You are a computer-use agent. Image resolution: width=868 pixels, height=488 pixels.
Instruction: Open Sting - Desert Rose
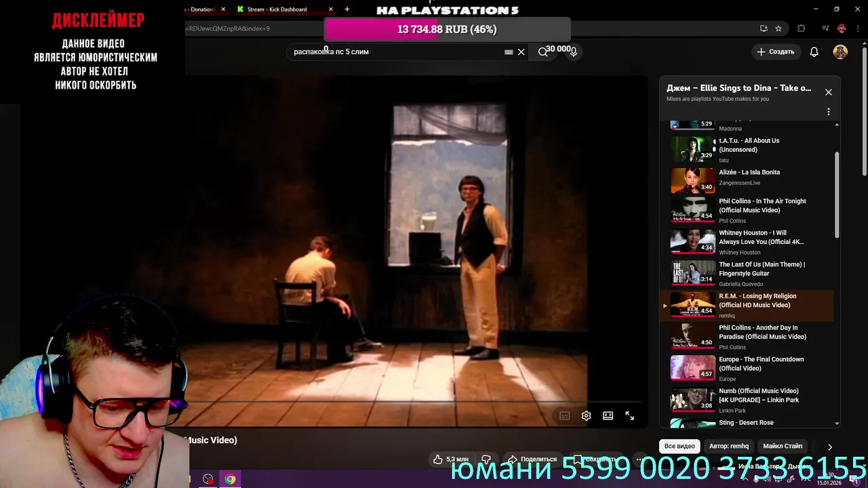pos(746,422)
